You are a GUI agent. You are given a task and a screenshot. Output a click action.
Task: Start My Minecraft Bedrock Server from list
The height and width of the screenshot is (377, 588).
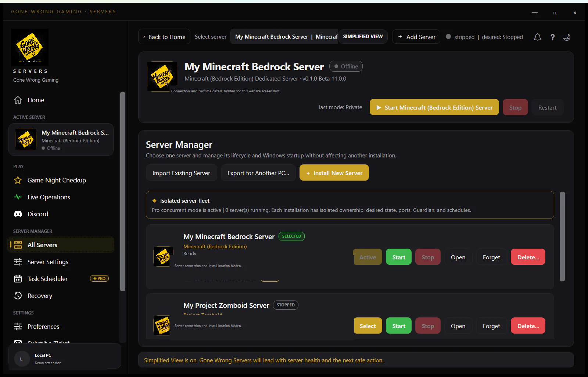399,257
